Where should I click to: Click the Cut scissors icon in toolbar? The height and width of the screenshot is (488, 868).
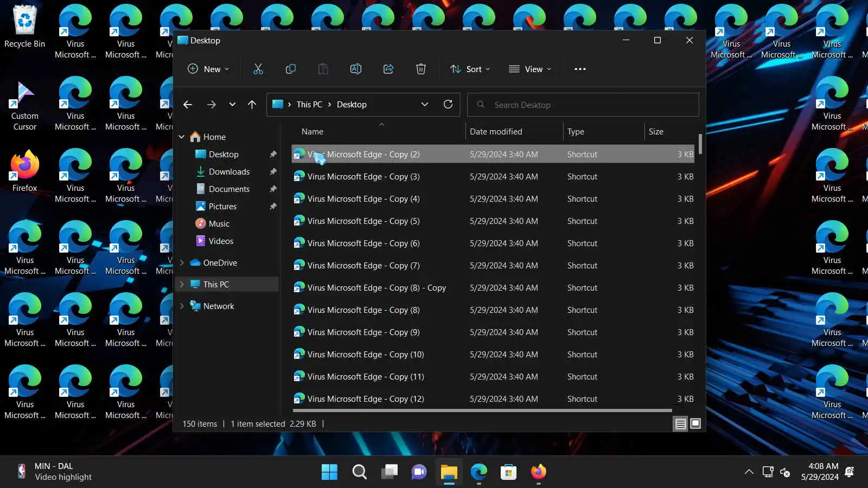pyautogui.click(x=258, y=69)
